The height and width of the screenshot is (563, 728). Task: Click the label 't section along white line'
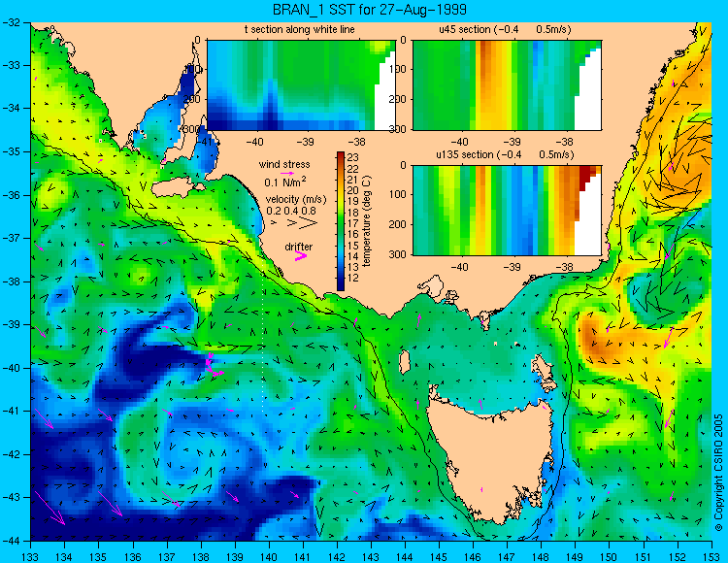pyautogui.click(x=300, y=29)
